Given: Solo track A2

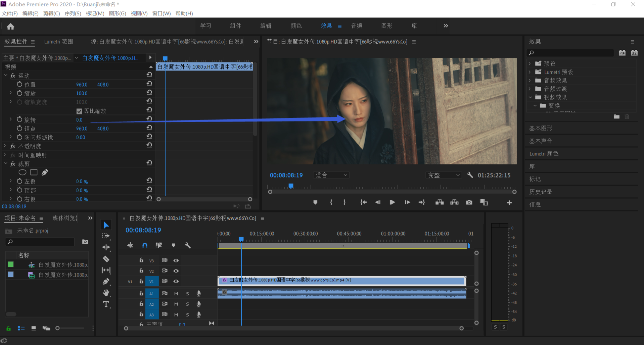Looking at the screenshot, I should (187, 304).
